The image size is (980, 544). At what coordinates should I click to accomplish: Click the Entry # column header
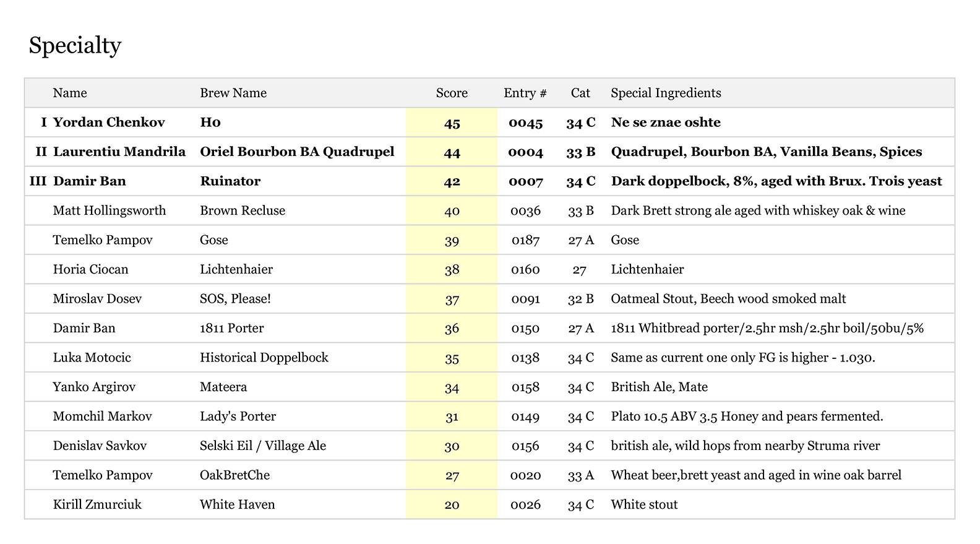[x=525, y=93]
